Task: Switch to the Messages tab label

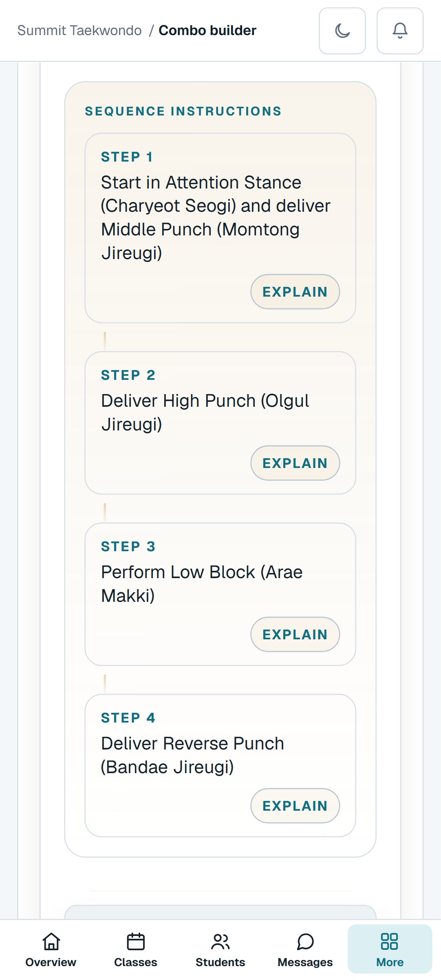Action: click(305, 962)
